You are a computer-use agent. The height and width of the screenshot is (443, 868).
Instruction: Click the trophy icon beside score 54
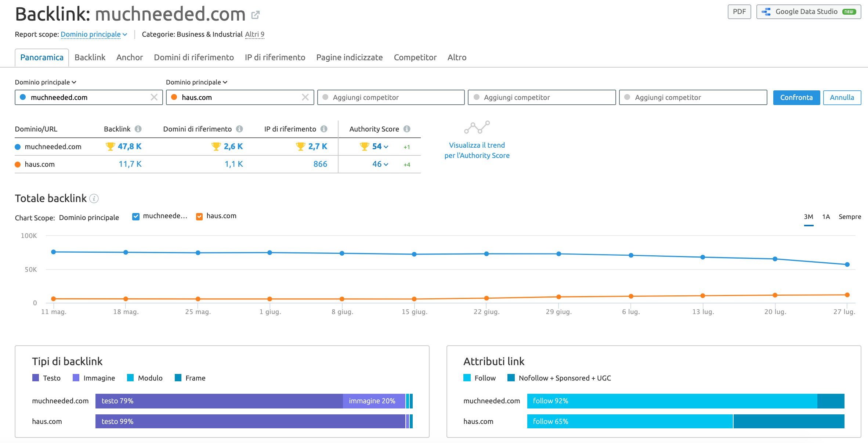pyautogui.click(x=365, y=147)
